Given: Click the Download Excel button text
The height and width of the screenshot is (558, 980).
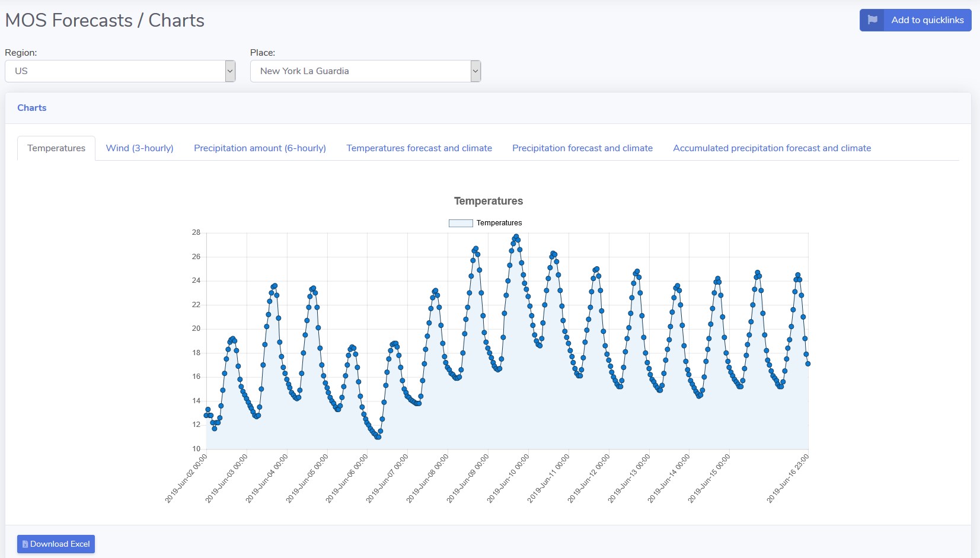Looking at the screenshot, I should point(60,544).
